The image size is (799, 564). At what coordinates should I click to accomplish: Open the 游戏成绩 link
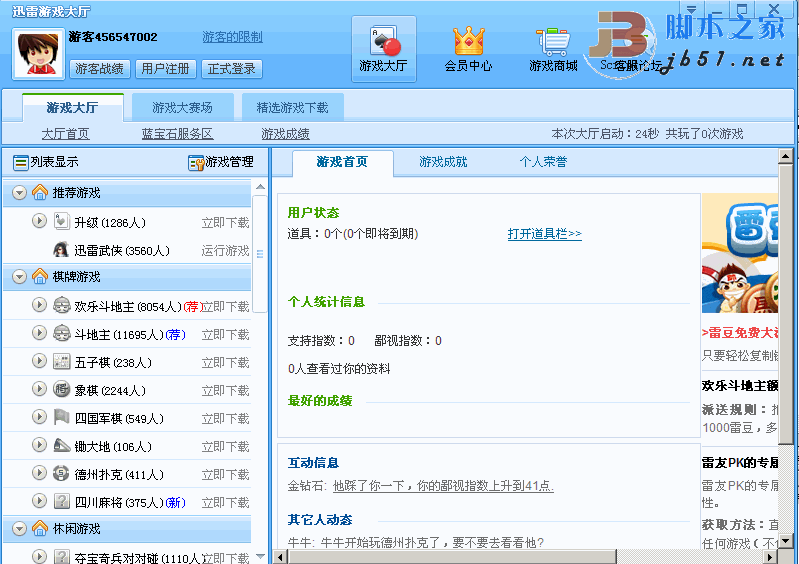pos(285,134)
